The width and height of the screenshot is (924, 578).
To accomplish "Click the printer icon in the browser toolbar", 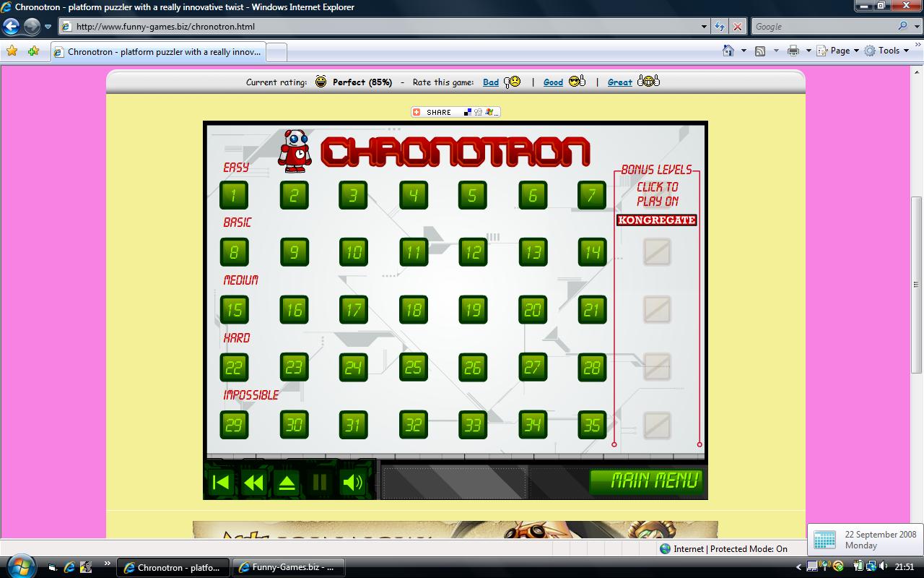I will (793, 50).
